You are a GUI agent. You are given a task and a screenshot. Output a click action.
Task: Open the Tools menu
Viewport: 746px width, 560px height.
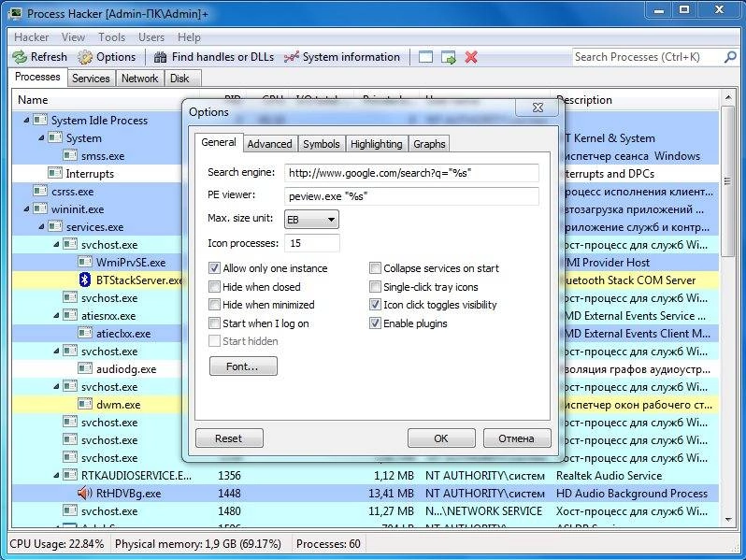point(112,37)
